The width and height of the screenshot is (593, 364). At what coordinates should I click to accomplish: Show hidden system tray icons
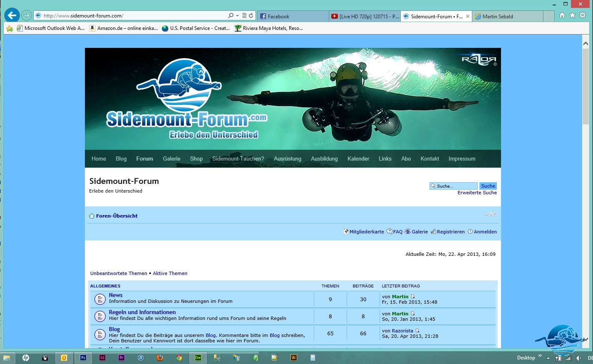point(548,358)
